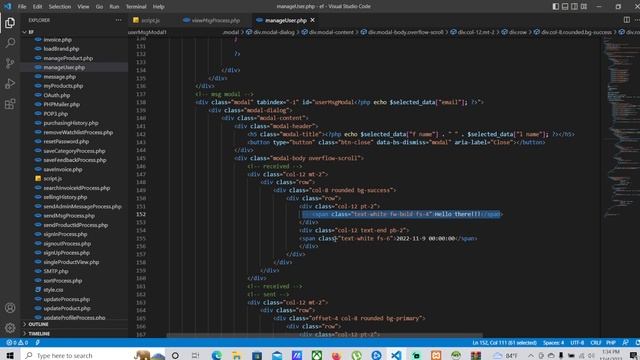
Task: Open the Help menu
Action: pyautogui.click(x=158, y=7)
